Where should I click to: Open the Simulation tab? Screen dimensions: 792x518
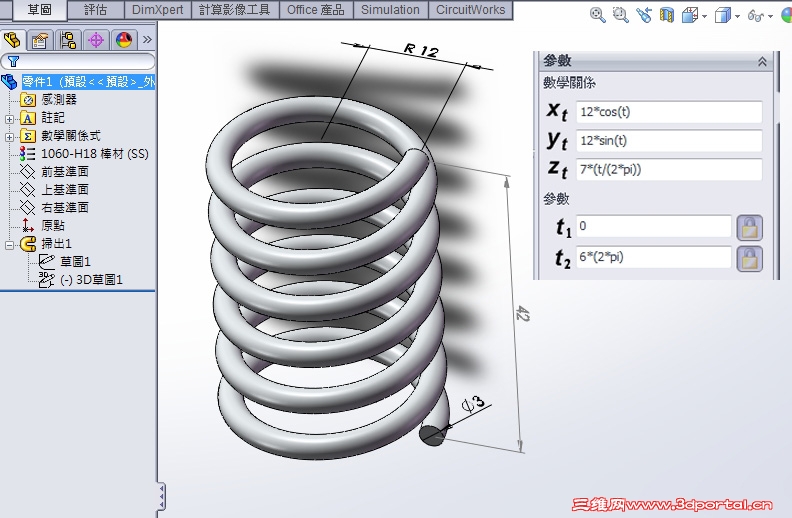tap(390, 10)
